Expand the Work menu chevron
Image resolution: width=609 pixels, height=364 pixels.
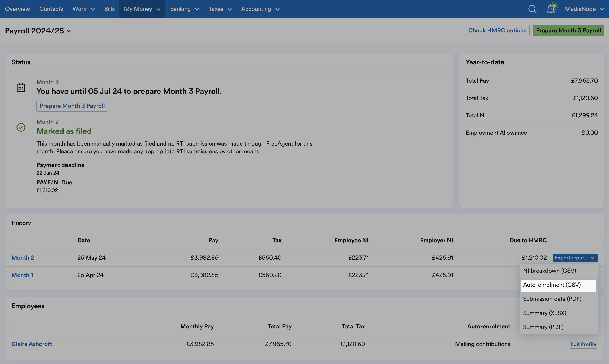click(93, 9)
